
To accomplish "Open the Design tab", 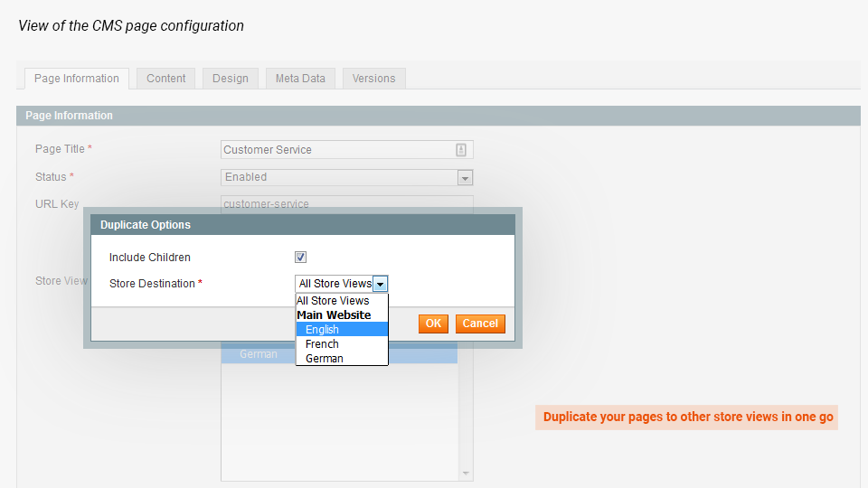I will [x=231, y=79].
